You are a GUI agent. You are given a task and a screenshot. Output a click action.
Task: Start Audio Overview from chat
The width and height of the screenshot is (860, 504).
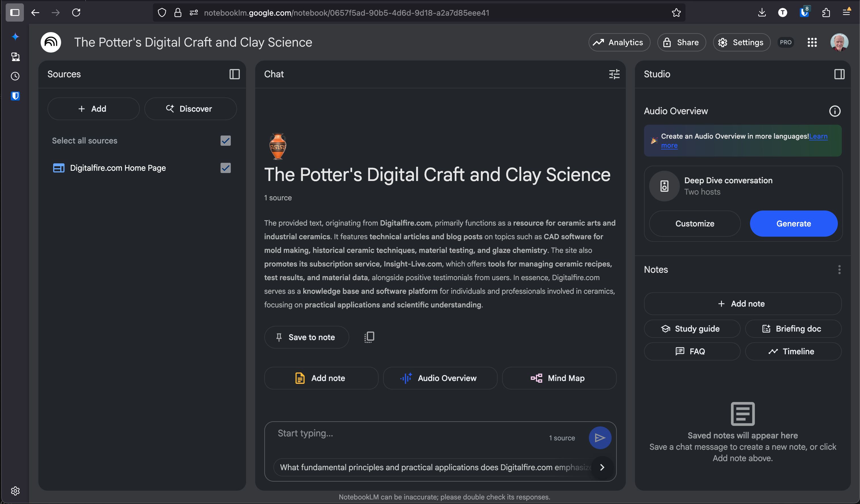(x=440, y=378)
